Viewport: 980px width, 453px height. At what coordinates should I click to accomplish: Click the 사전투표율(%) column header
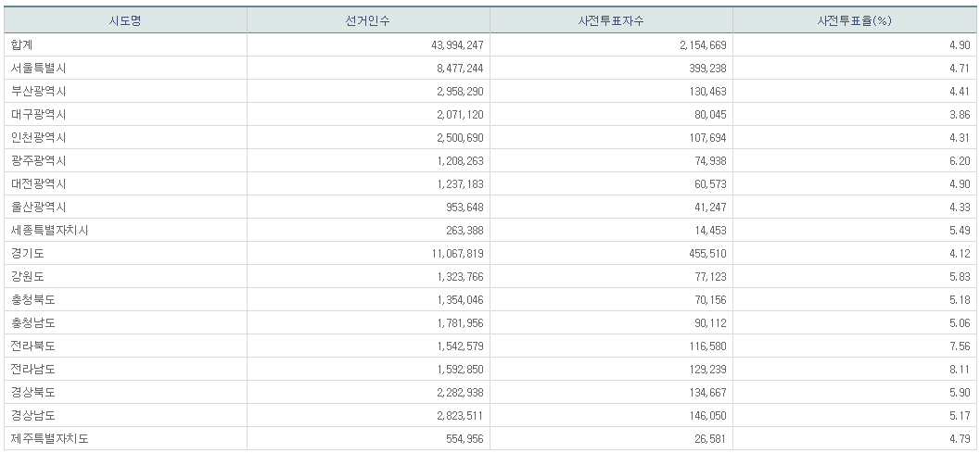pos(854,20)
